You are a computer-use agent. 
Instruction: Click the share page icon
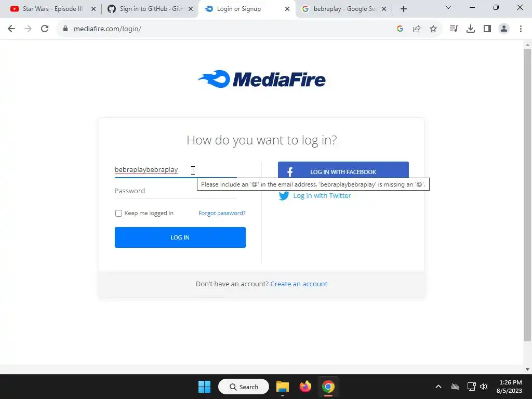417,29
